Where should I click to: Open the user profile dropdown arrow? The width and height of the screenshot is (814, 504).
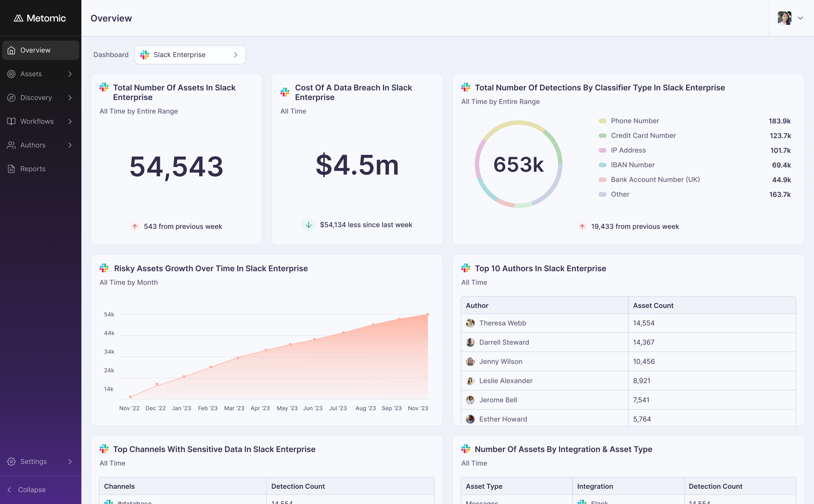click(800, 18)
